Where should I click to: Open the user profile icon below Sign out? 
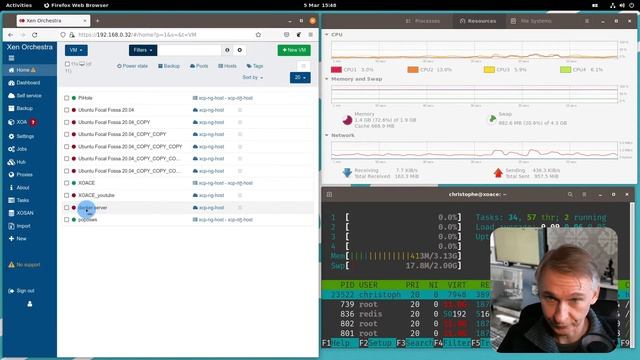(29, 304)
